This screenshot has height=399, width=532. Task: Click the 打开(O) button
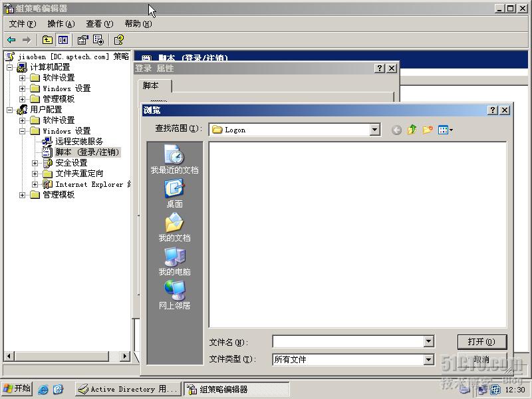481,342
